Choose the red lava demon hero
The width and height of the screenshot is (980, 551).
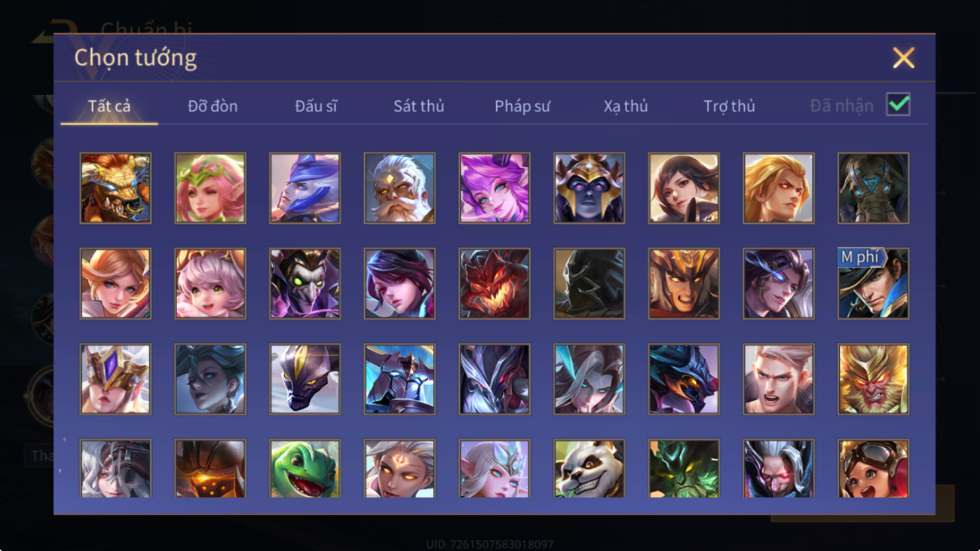point(494,283)
